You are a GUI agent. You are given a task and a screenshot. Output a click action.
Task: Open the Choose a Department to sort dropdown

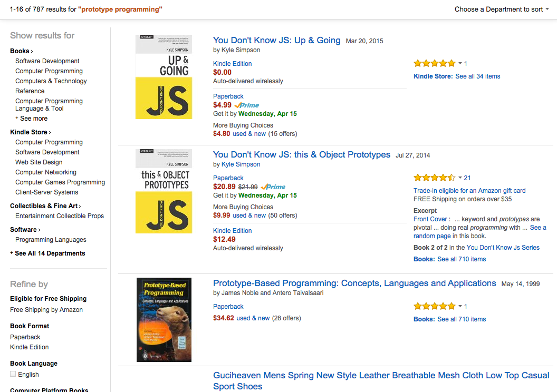coord(502,9)
